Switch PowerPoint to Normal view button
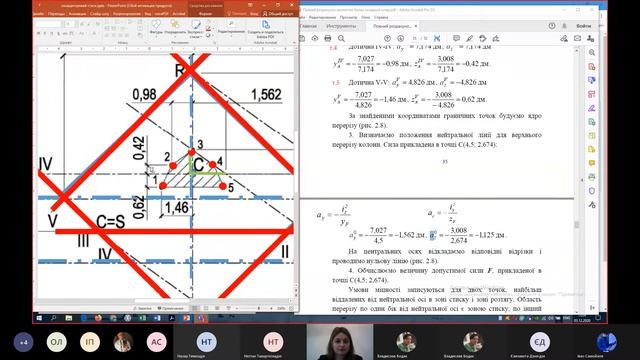 coord(195,309)
